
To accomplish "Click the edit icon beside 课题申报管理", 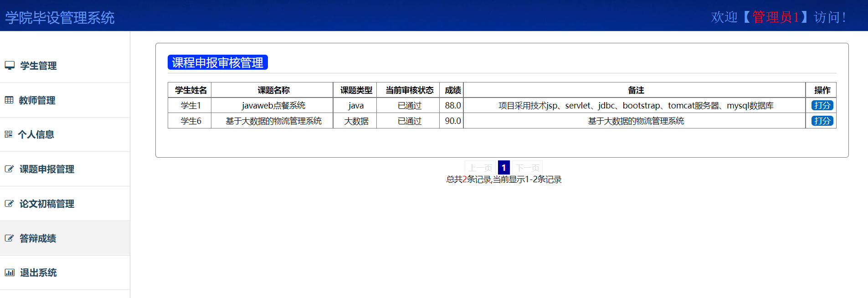I will point(9,169).
